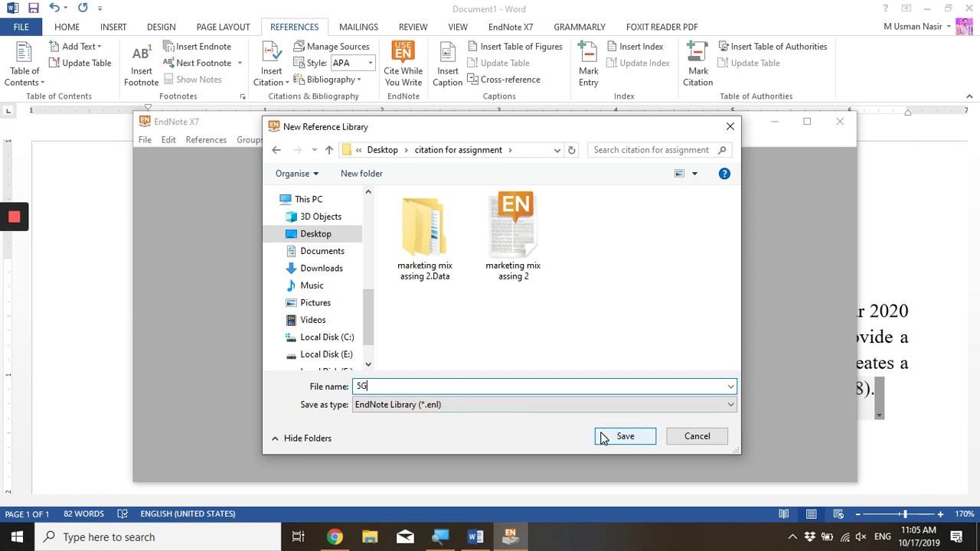The height and width of the screenshot is (551, 980).
Task: Save the Word document using the disk icon
Action: (33, 8)
